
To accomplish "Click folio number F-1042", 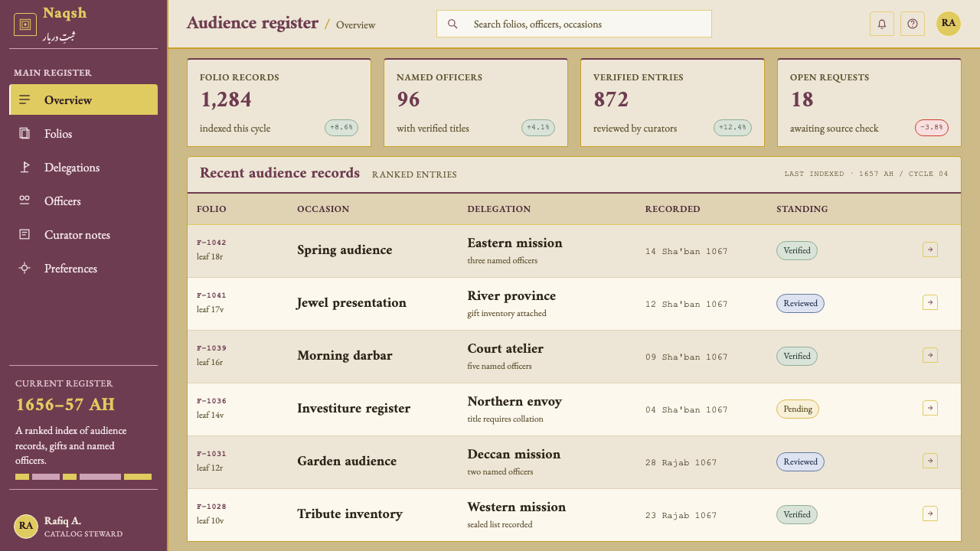I will (x=211, y=243).
